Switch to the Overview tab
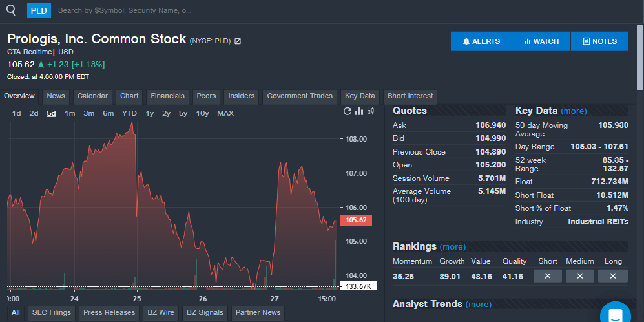Screen dimensions: 644x322 (19, 96)
